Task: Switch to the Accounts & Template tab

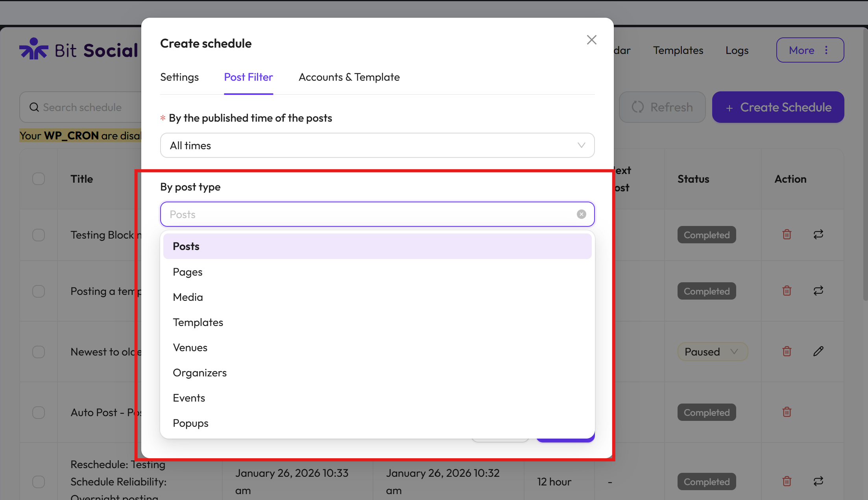Action: tap(349, 77)
